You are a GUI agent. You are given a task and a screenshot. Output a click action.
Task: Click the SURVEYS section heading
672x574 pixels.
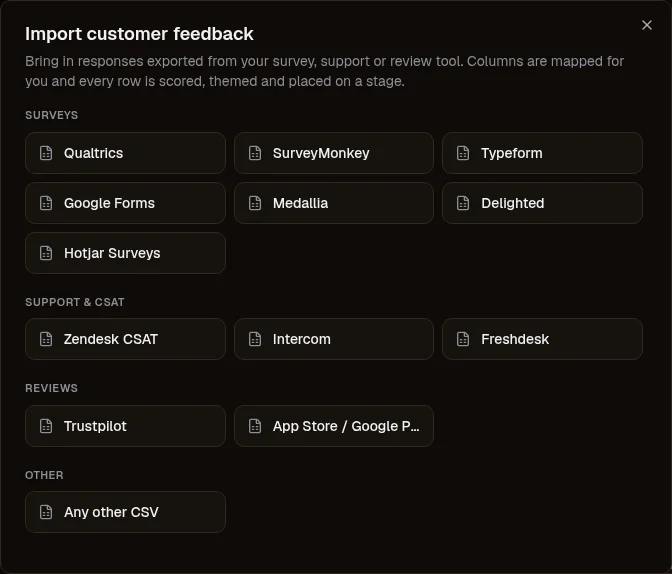[51, 115]
